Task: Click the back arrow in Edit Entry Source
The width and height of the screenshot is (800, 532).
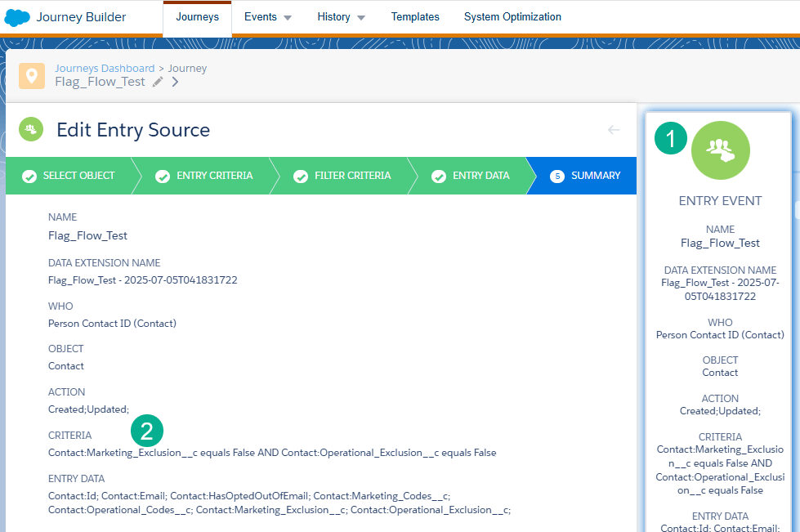Action: (x=613, y=130)
